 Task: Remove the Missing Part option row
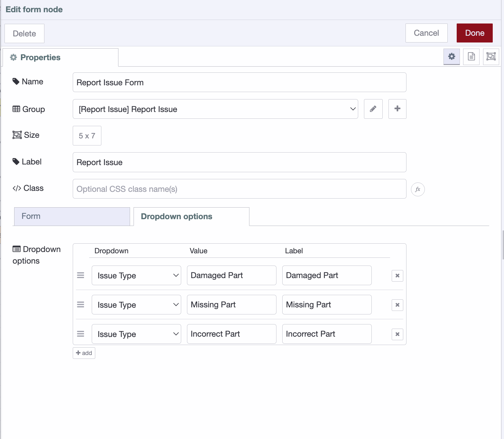coord(397,305)
